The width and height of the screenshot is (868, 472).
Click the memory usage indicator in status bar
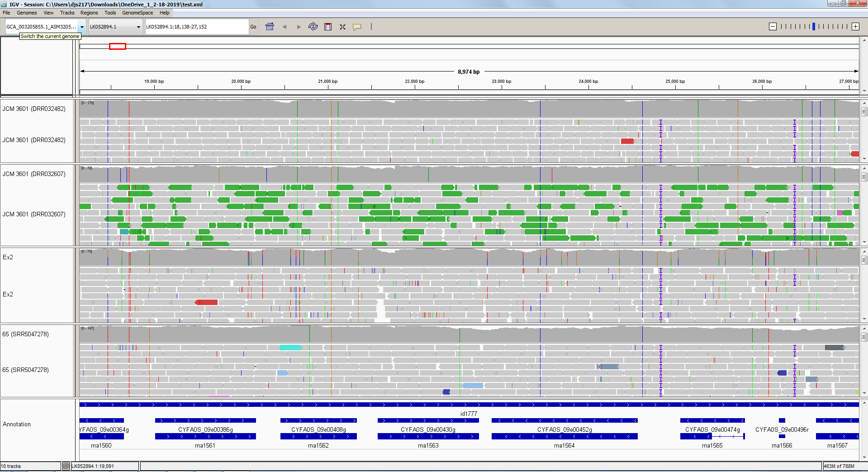[x=839, y=466]
